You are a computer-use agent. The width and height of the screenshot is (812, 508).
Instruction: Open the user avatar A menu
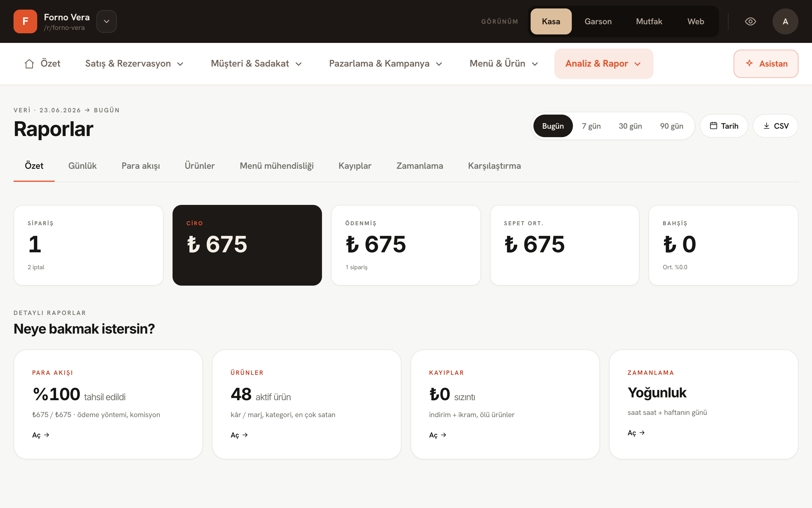(785, 21)
